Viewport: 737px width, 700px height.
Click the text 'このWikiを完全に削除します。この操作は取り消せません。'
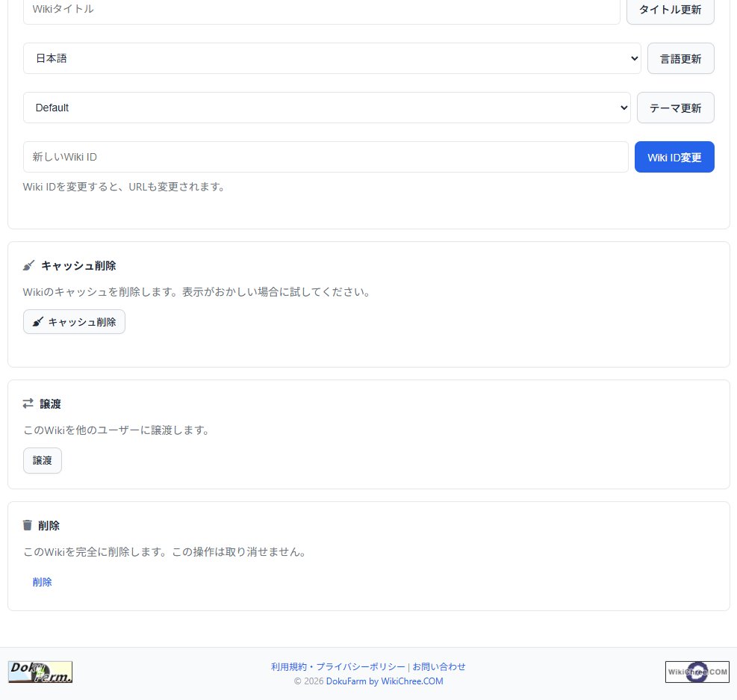click(x=166, y=552)
